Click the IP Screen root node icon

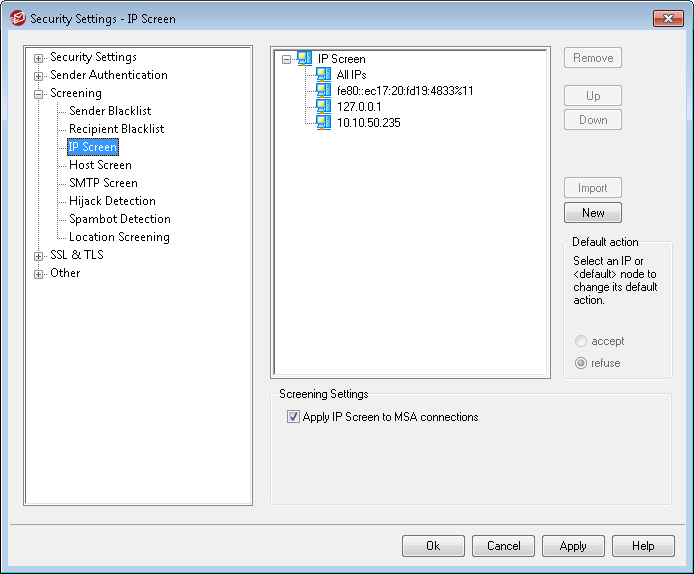pos(304,59)
